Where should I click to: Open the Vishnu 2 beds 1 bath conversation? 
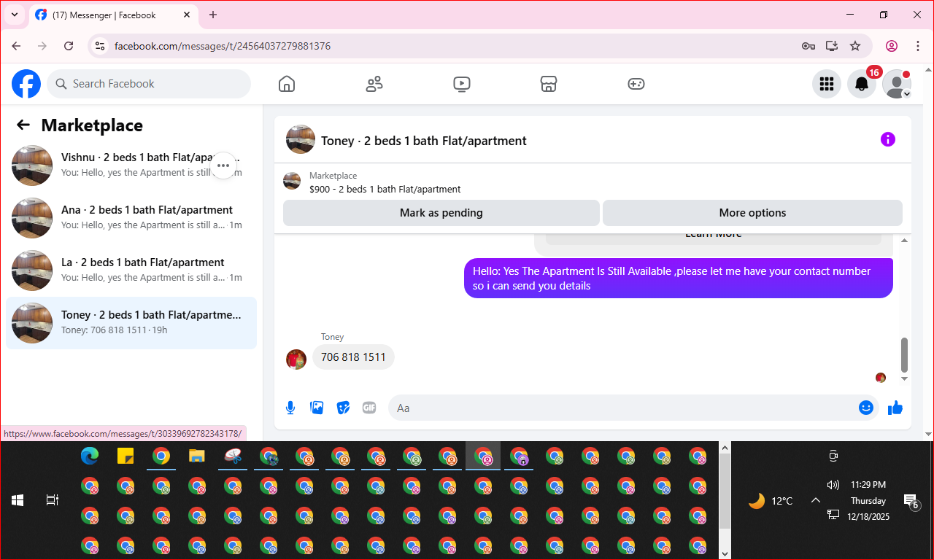pos(131,166)
